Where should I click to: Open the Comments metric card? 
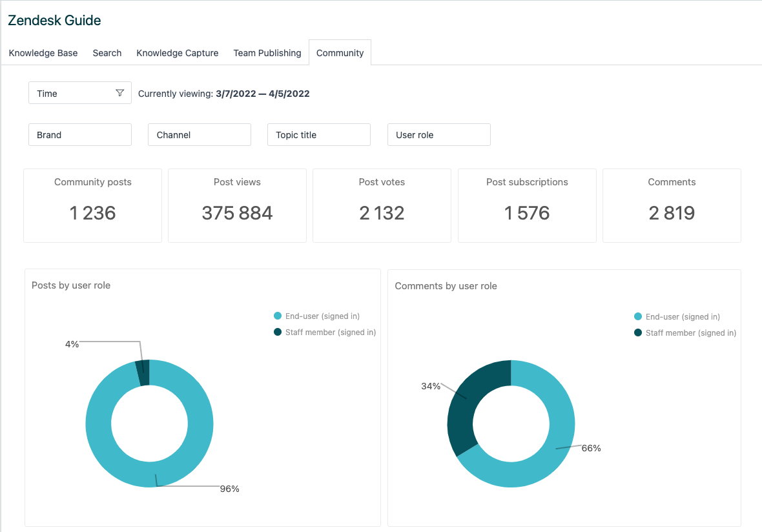[672, 205]
